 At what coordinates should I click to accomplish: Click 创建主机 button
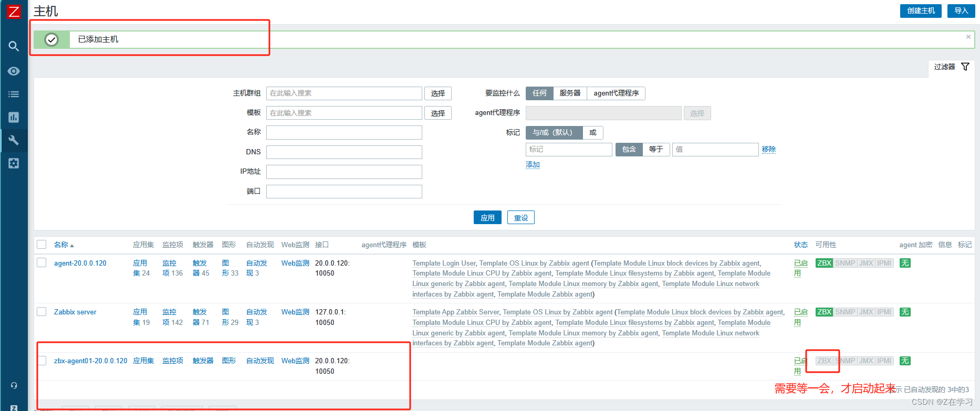pyautogui.click(x=921, y=10)
